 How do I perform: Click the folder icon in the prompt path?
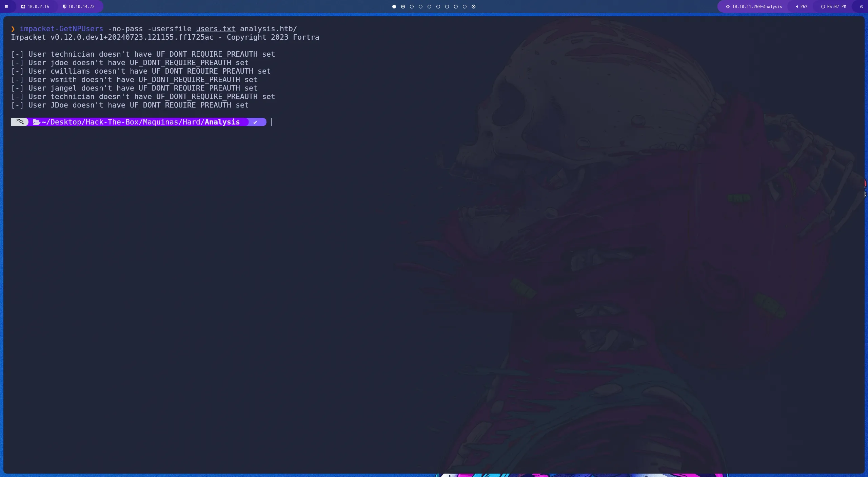(36, 122)
